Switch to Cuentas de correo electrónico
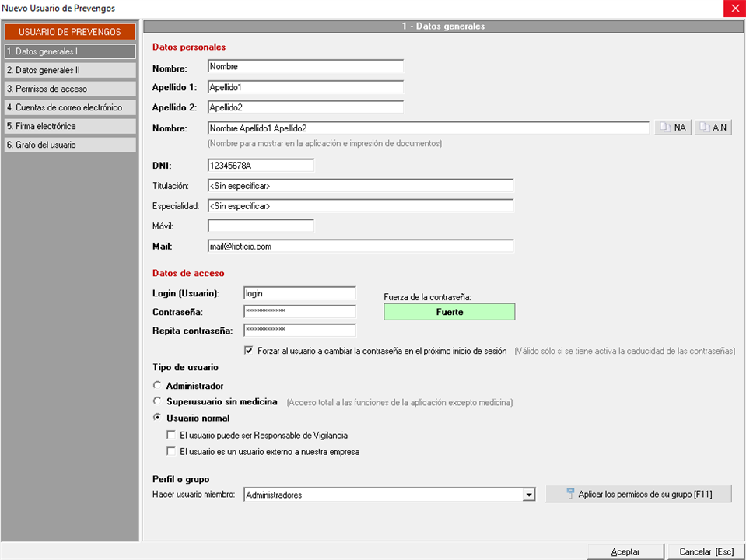 tap(69, 107)
